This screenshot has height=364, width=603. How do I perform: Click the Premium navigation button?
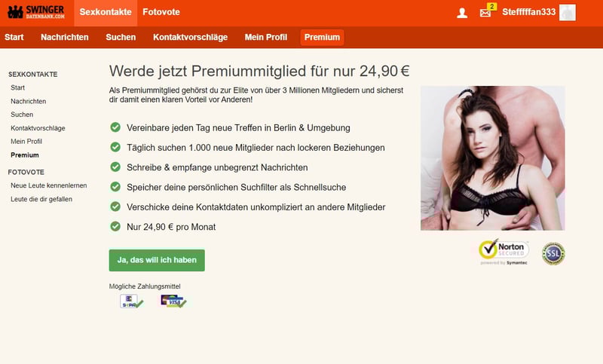[322, 37]
